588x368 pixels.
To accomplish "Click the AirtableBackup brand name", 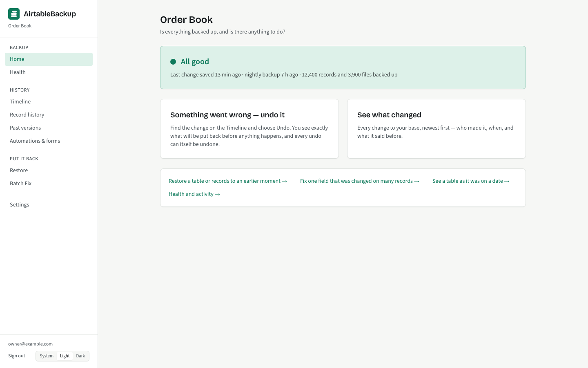I will tap(50, 14).
